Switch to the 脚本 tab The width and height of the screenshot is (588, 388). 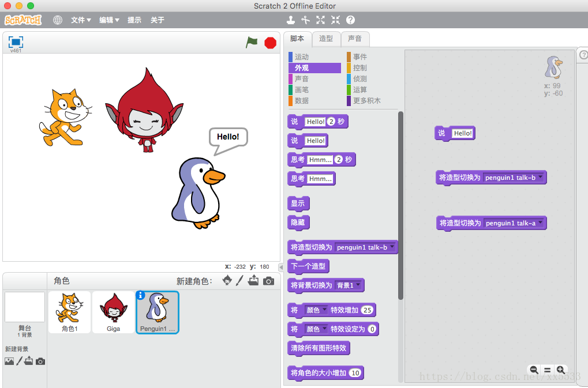[x=297, y=39]
